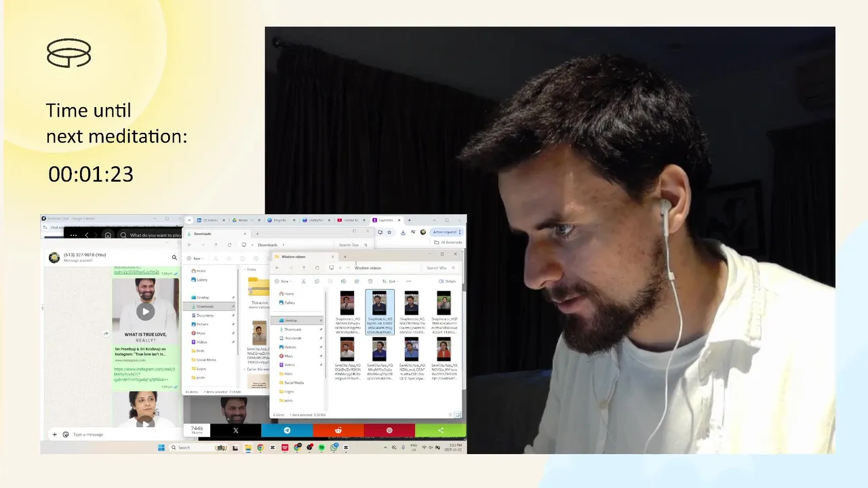
Task: Toggle the Details pane in Wisdom videos
Action: pos(448,281)
